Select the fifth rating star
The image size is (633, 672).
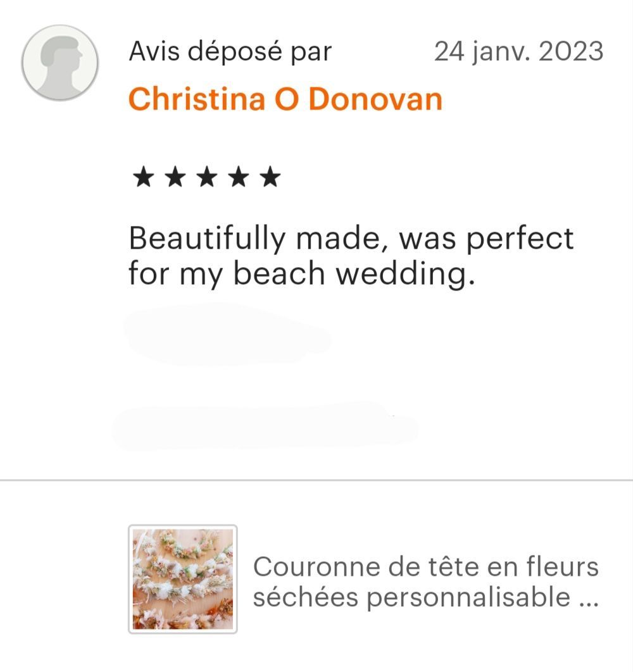pos(271,177)
